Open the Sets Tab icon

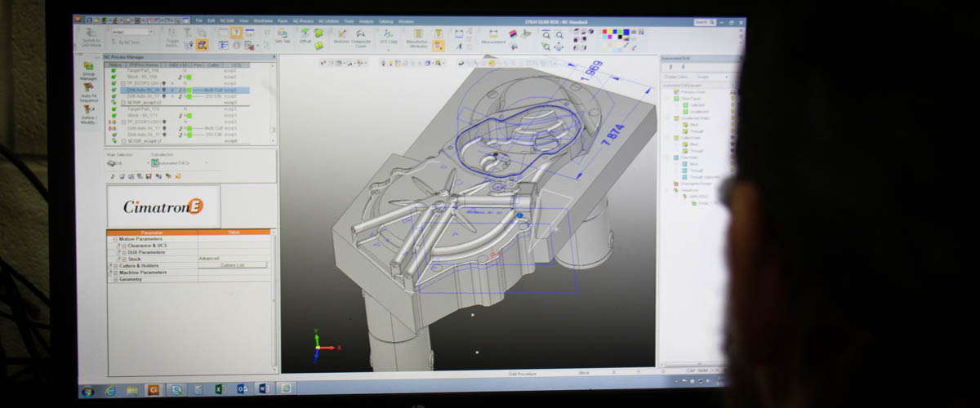point(283,34)
